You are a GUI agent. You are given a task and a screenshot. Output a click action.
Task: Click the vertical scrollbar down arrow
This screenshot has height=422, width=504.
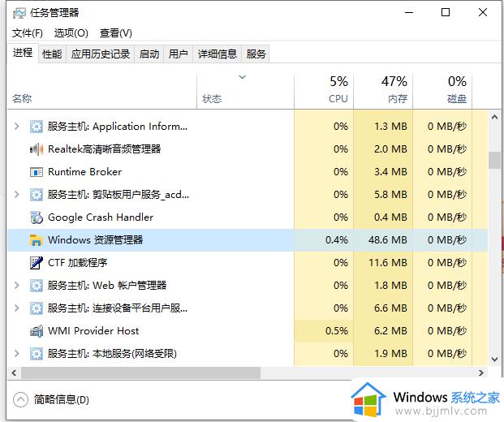495,360
